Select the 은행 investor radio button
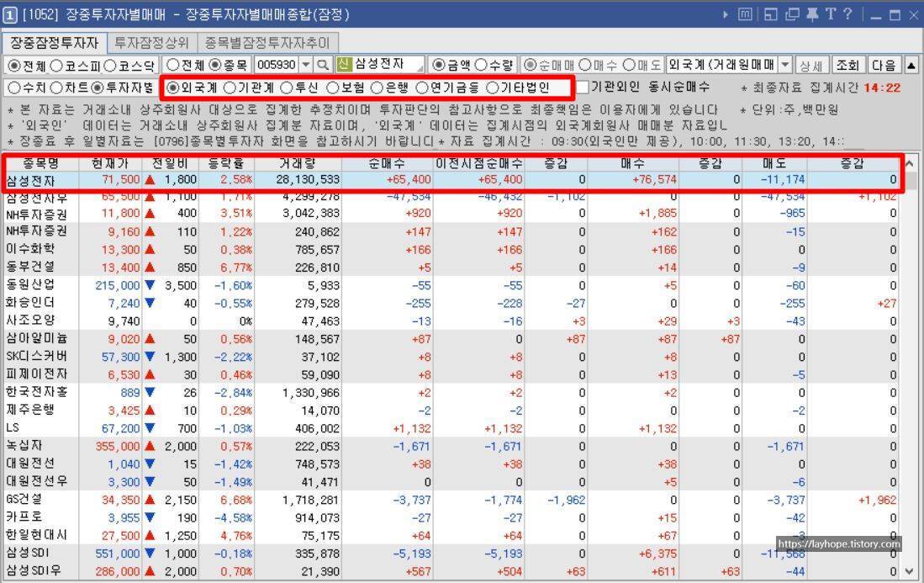924x583 pixels. (x=378, y=87)
